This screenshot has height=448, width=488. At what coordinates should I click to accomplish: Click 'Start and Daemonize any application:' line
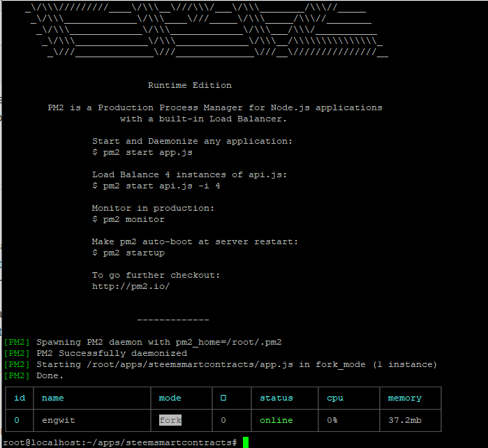[192, 141]
